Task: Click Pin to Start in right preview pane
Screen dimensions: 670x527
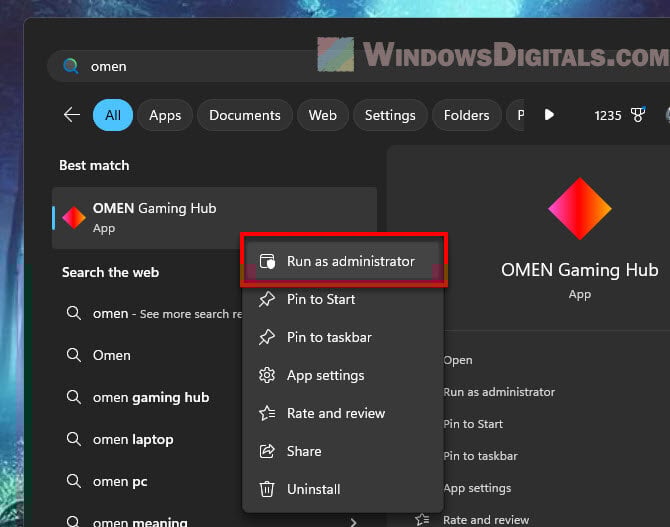Action: (x=473, y=424)
